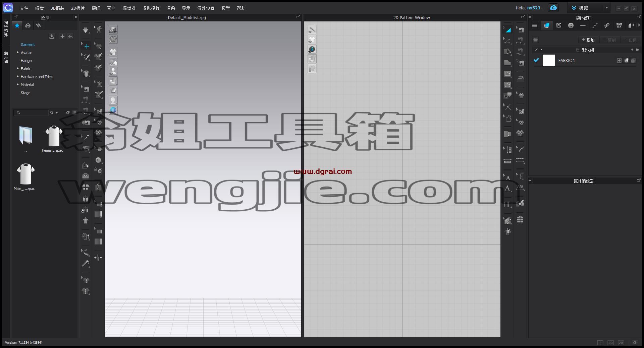Open the Button tab in Object Browser
The height and width of the screenshot is (348, 644).
tap(571, 25)
